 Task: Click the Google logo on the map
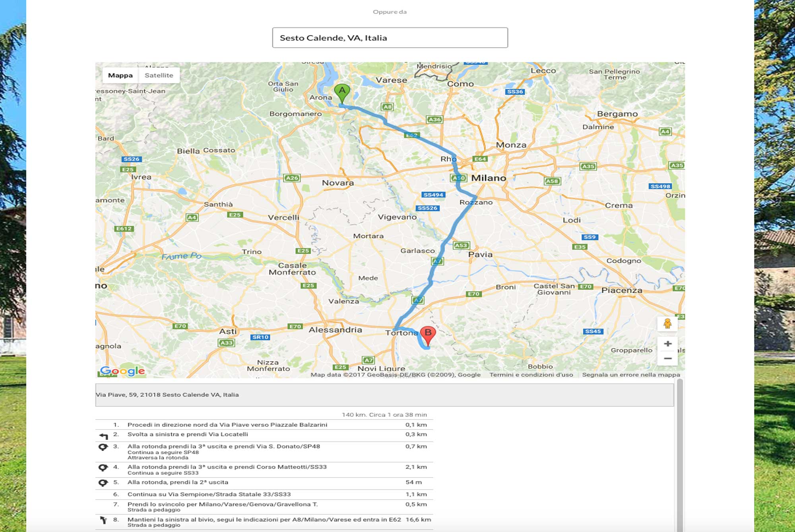click(122, 371)
